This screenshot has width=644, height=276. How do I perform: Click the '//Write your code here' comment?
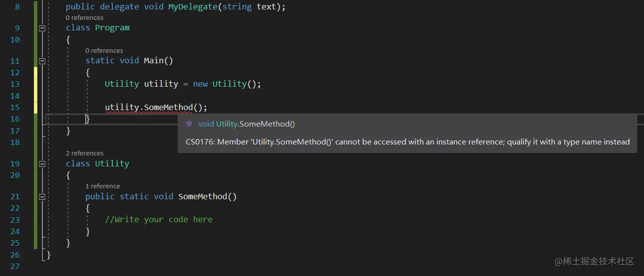pos(159,219)
